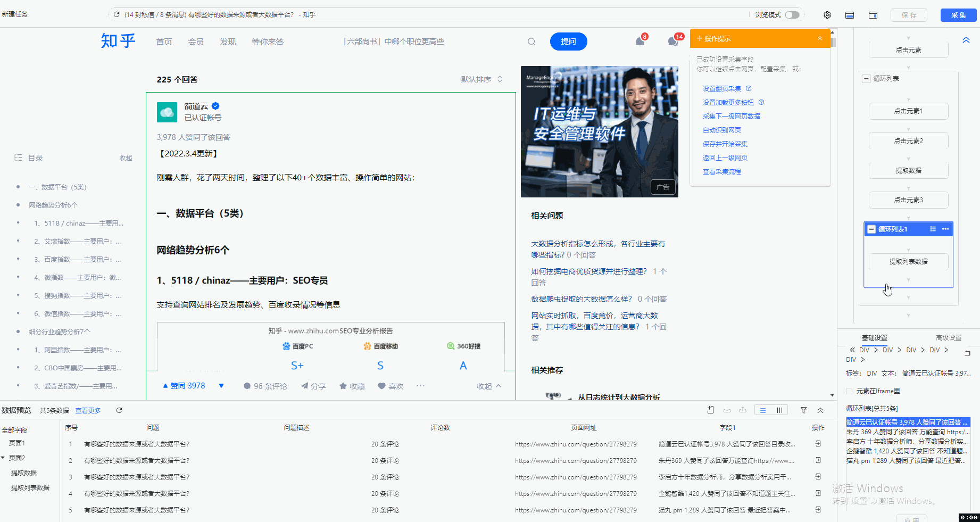
Task: Click 查看更多 in data preview
Action: point(88,410)
